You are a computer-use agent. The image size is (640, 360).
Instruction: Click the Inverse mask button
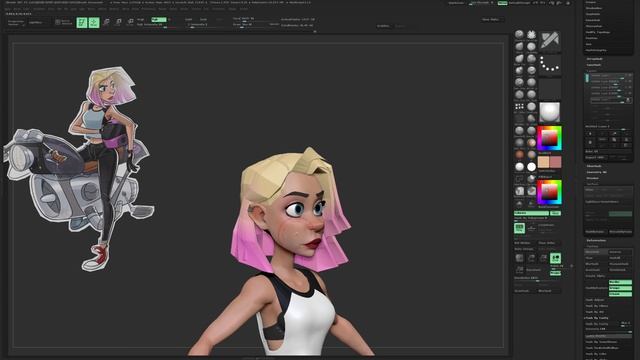620,252
